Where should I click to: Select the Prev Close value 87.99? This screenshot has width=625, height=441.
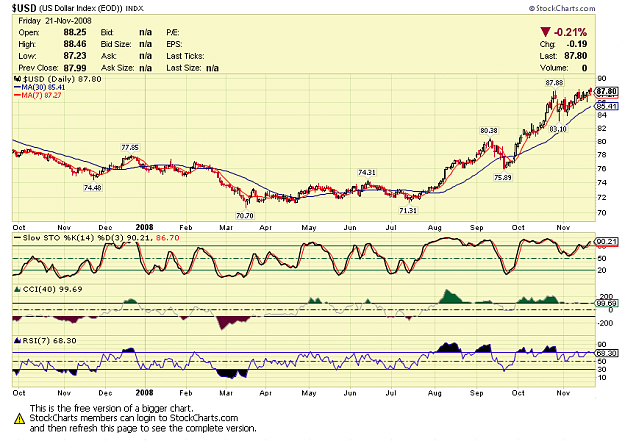click(x=75, y=68)
